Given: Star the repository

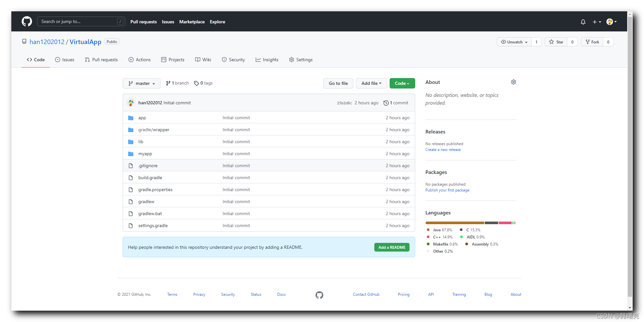Looking at the screenshot, I should (556, 42).
